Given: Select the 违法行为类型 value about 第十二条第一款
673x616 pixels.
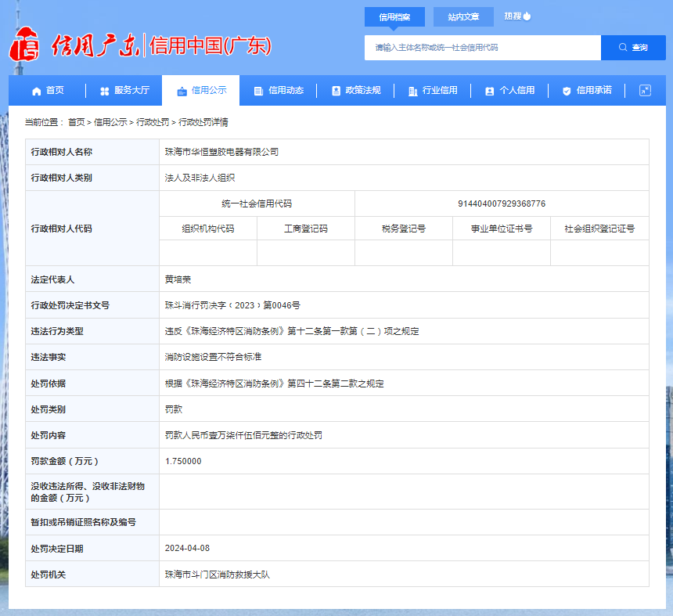Looking at the screenshot, I should [x=292, y=331].
